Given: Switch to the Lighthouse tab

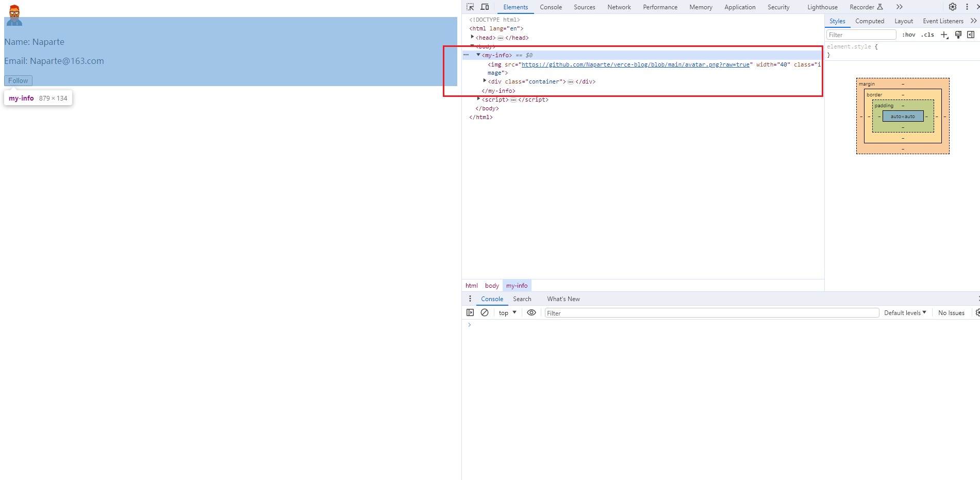Looking at the screenshot, I should click(822, 7).
